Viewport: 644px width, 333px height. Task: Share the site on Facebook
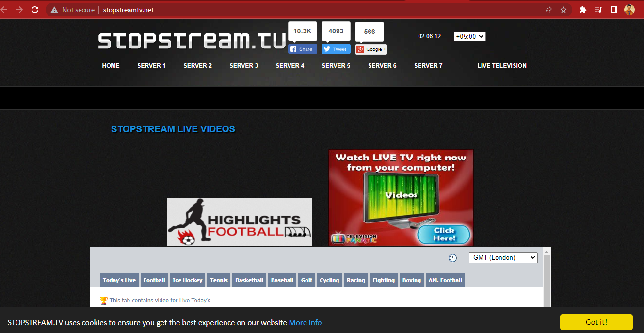click(x=303, y=49)
